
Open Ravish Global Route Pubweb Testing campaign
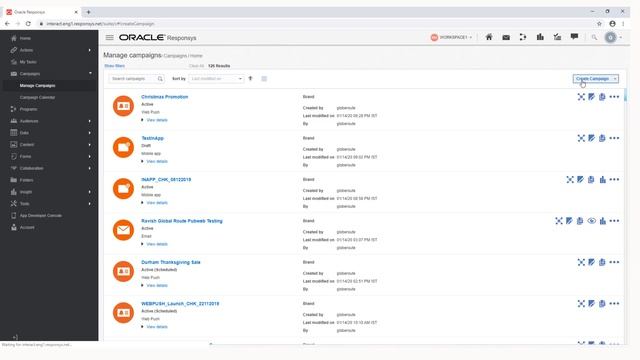pos(182,221)
